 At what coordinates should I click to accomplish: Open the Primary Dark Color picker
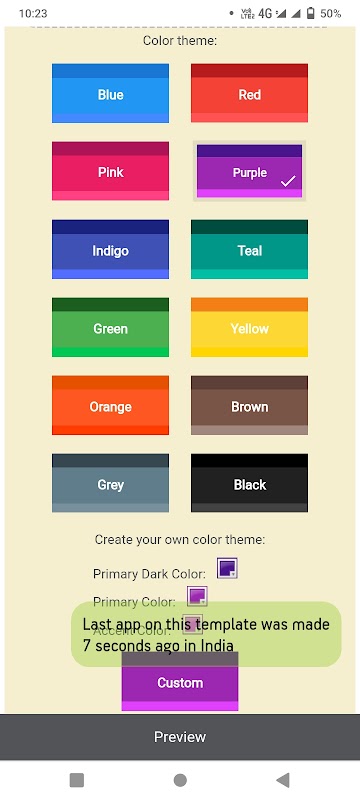point(227,568)
